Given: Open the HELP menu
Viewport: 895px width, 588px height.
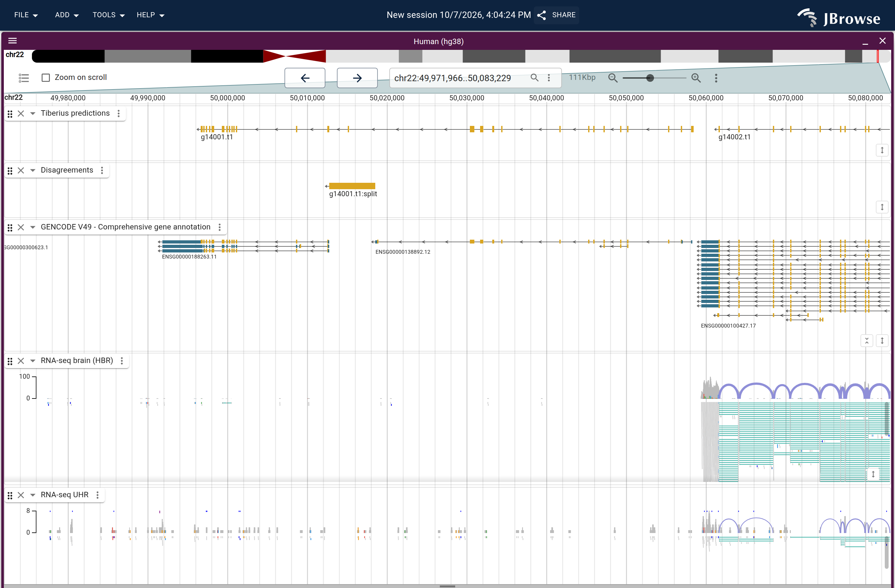Looking at the screenshot, I should (x=151, y=15).
